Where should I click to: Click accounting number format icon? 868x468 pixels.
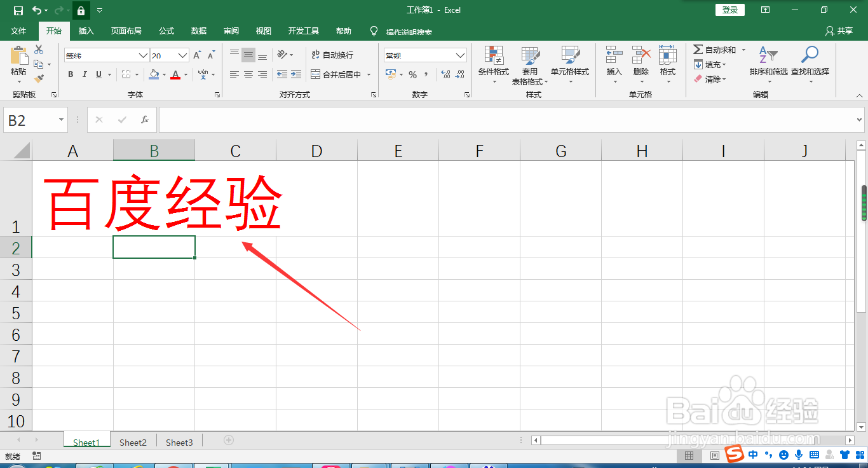(x=391, y=74)
